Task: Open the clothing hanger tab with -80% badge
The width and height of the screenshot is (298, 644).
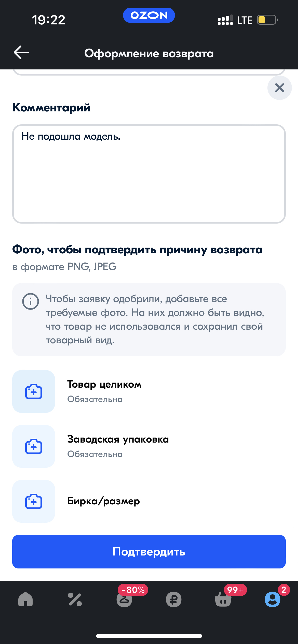Action: [124, 600]
